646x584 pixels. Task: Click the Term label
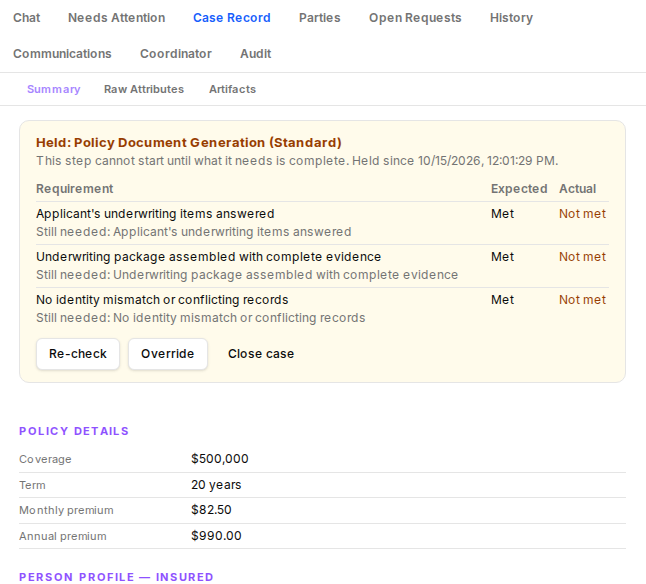[x=32, y=485]
